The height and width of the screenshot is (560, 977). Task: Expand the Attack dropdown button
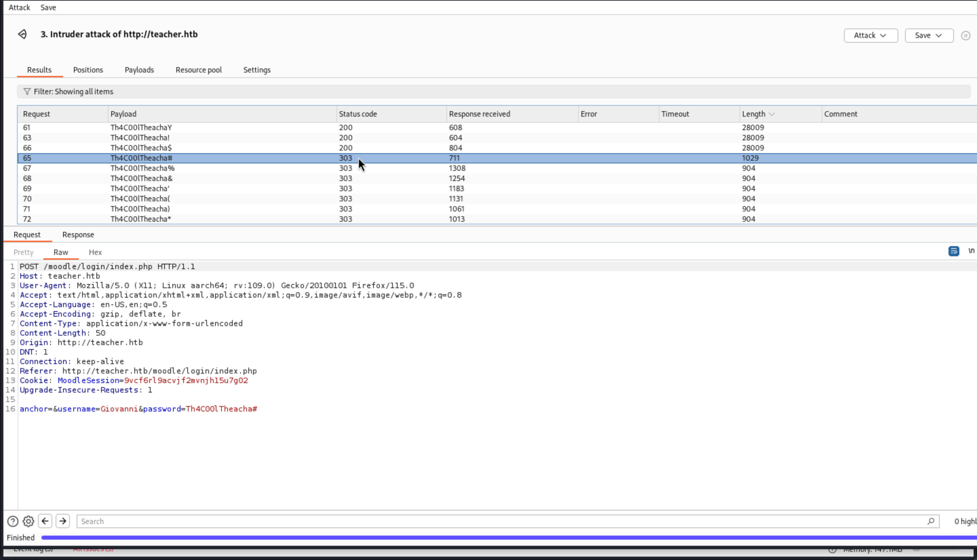(x=870, y=35)
